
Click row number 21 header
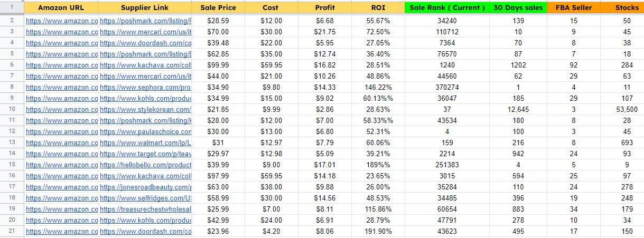[12, 231]
